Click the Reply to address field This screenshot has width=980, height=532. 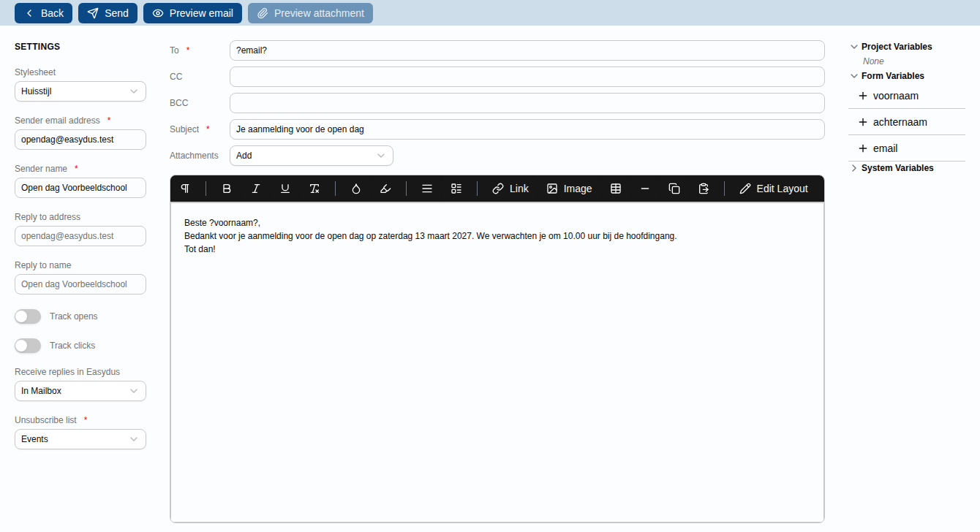[80, 236]
